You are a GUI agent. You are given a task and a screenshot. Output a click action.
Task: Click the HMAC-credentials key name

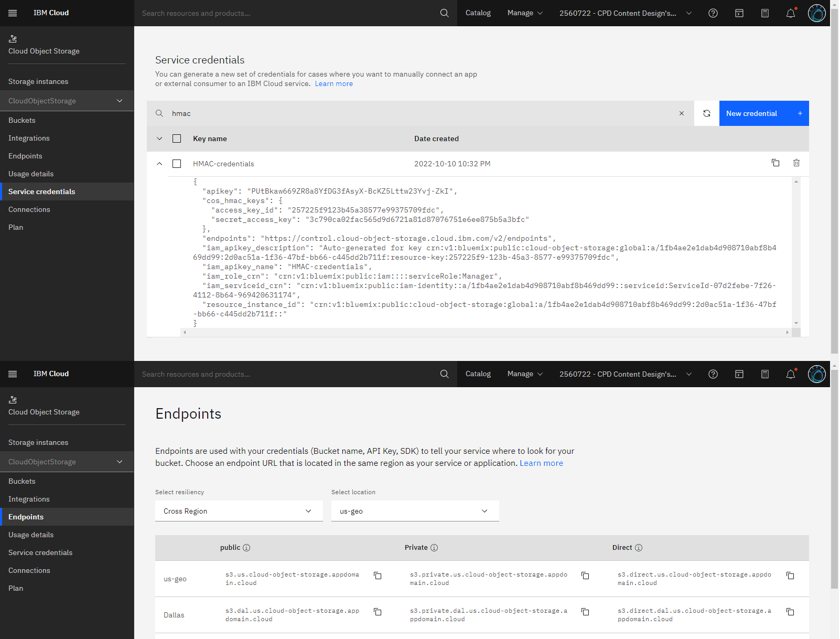pyautogui.click(x=223, y=164)
